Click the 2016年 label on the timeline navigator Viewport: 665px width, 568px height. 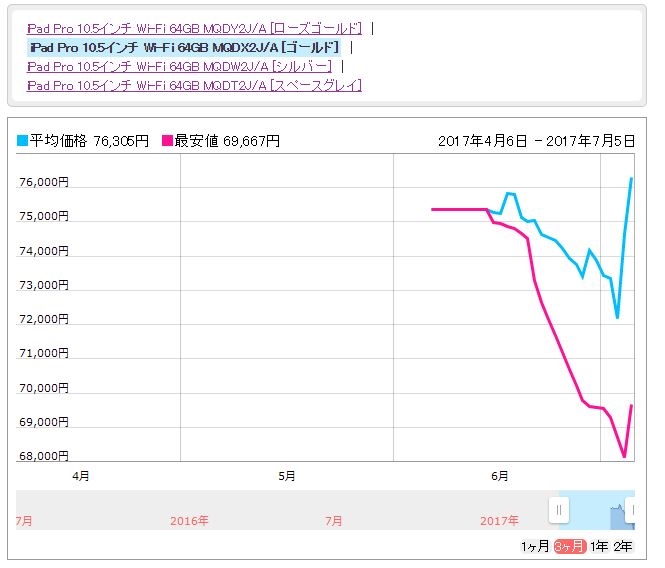click(x=189, y=520)
